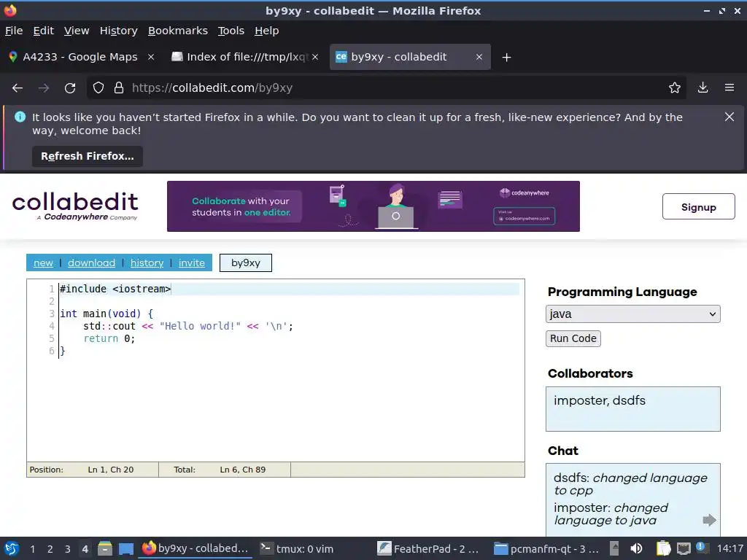Click the 'Ln 6, Ch 89' total status
Screen dimensions: 747x560
[x=242, y=470]
